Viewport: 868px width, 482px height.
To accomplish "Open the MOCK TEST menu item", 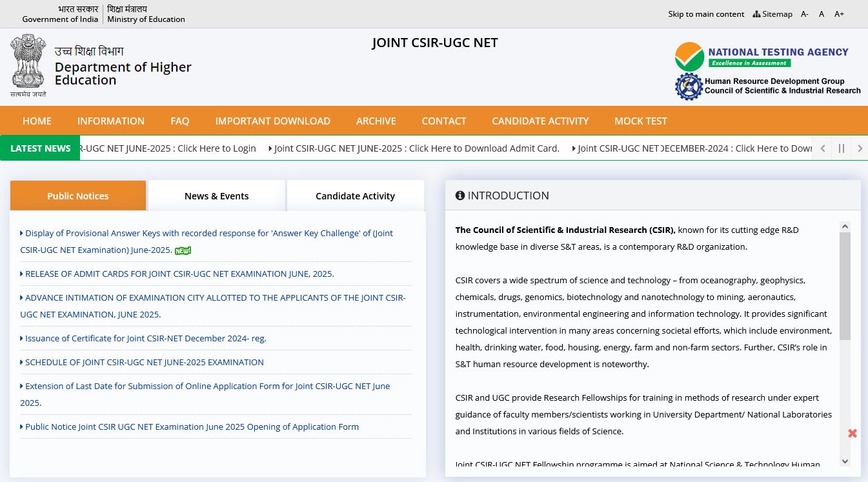I will pos(641,121).
